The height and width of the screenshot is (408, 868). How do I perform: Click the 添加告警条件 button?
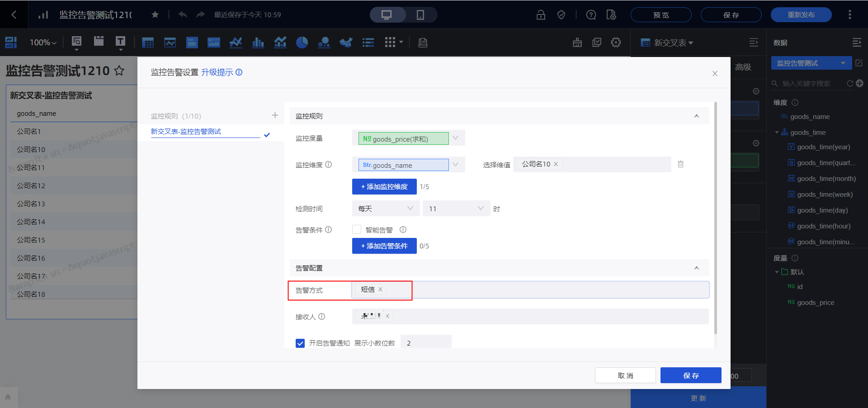384,246
